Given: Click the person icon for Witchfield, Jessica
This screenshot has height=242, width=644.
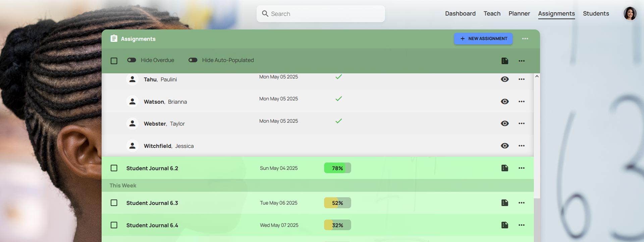Looking at the screenshot, I should click(x=132, y=146).
